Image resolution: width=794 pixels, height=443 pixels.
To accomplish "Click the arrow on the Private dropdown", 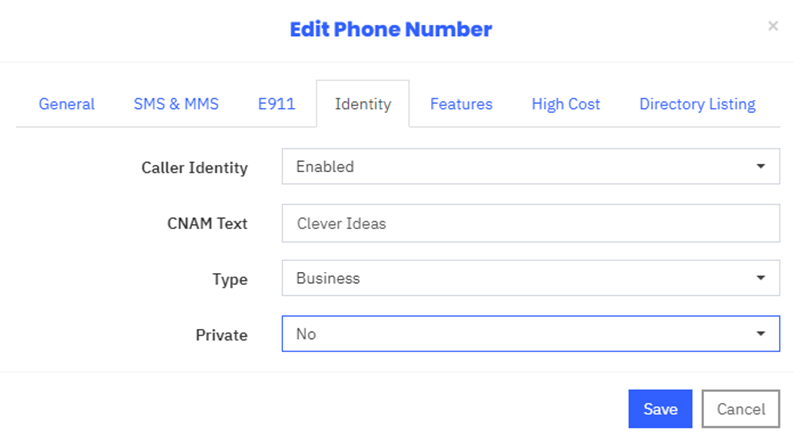I will click(x=760, y=334).
